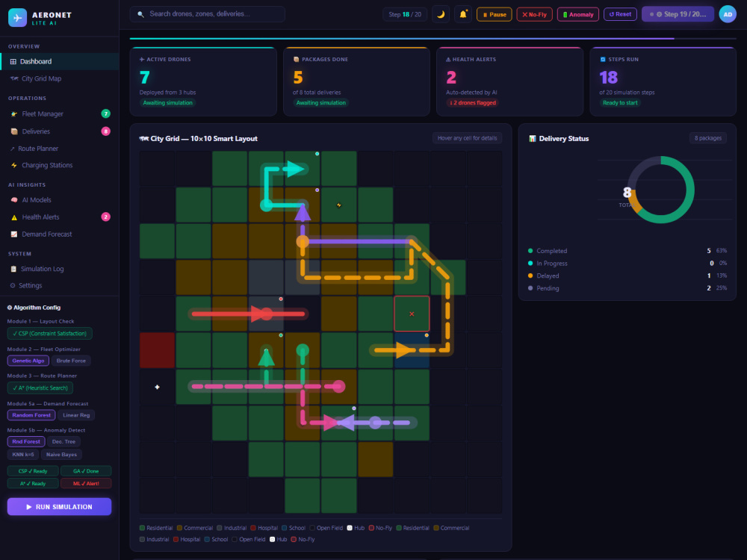Click the AI Models brain icon
This screenshot has width=747, height=560.
pyautogui.click(x=14, y=200)
